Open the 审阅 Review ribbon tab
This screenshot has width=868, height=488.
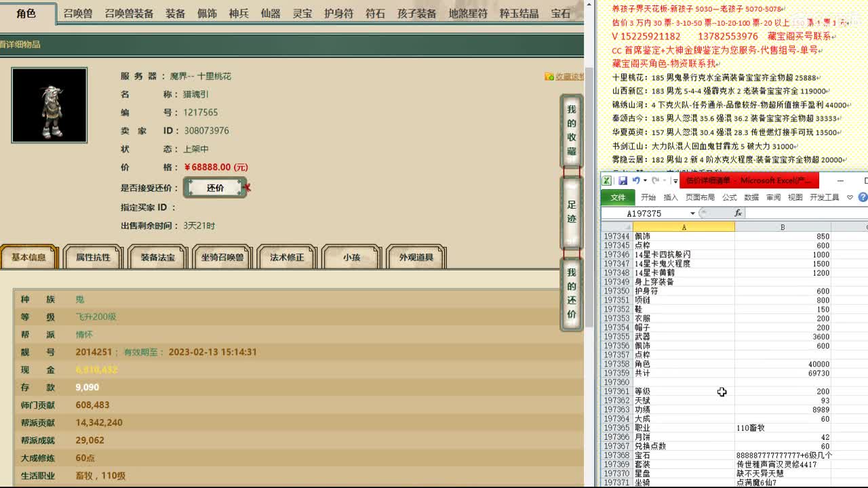click(x=773, y=197)
